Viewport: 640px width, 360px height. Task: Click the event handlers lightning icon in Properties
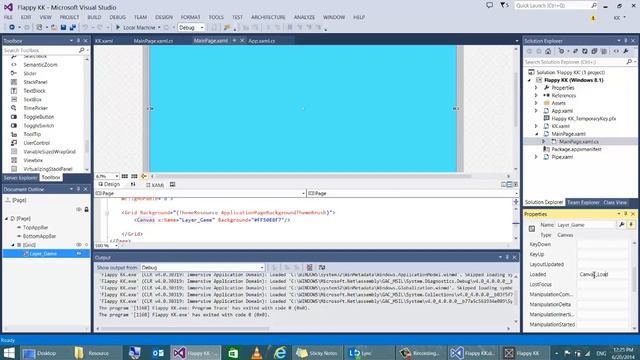click(631, 225)
